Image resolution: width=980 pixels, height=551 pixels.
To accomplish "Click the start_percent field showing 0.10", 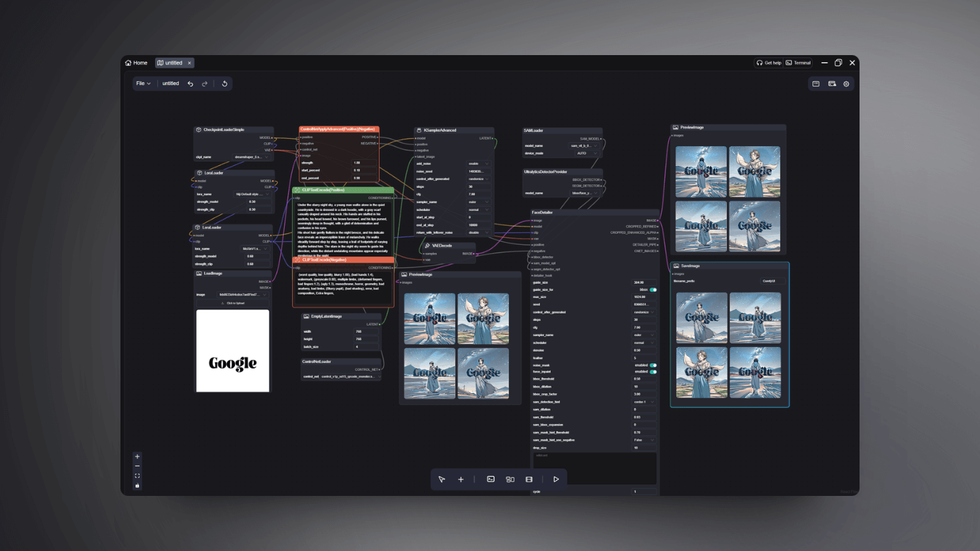I will coord(363,171).
